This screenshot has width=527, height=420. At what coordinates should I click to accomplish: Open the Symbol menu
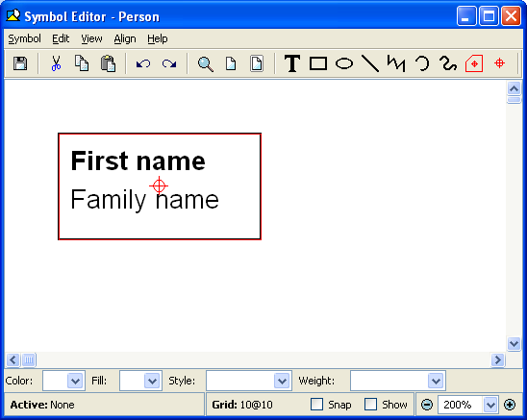click(25, 38)
